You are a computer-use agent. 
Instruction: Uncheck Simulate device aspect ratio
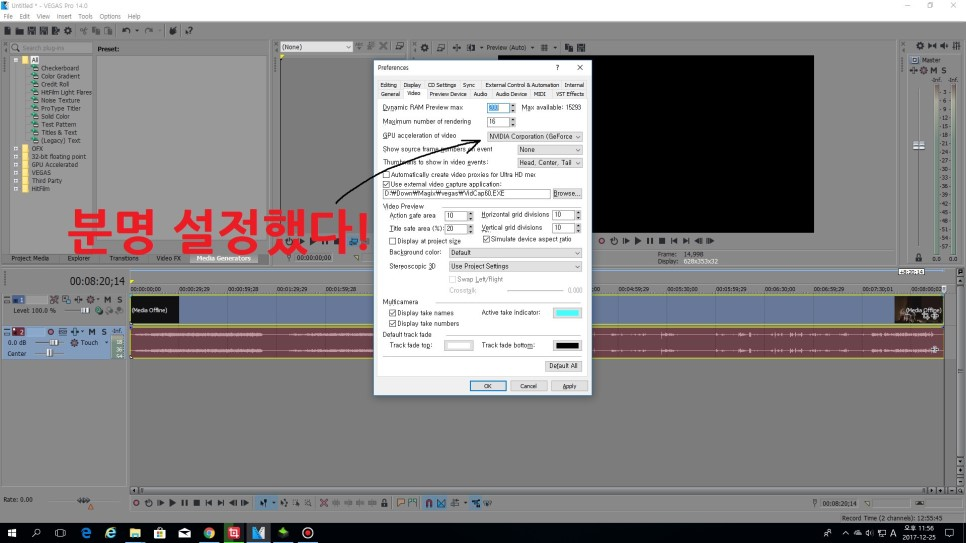pyautogui.click(x=486, y=239)
